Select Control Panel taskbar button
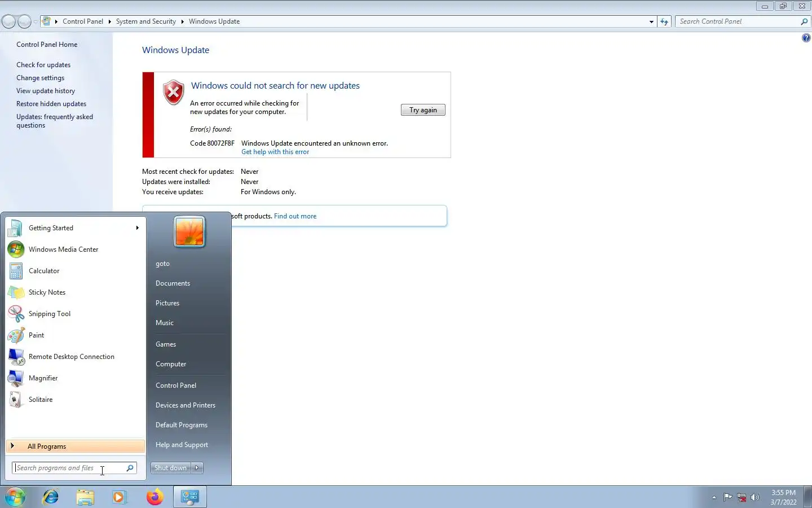This screenshot has width=812, height=508. [189, 497]
